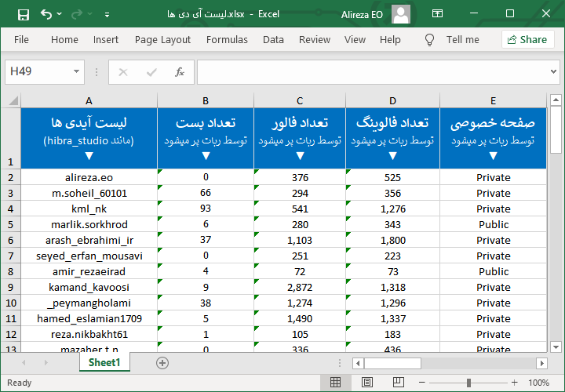The height and width of the screenshot is (392, 565).
Task: Expand the Name Box dropdown arrow
Action: click(x=76, y=71)
